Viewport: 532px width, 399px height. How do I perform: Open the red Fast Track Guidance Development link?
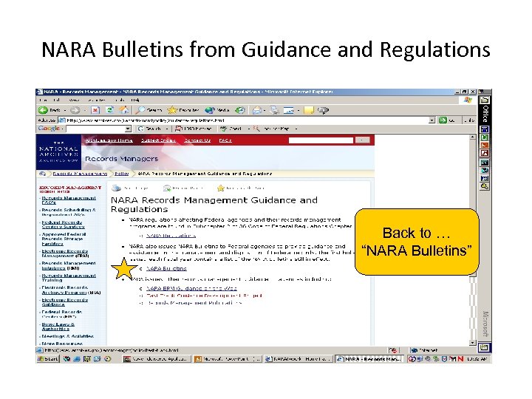click(x=204, y=295)
